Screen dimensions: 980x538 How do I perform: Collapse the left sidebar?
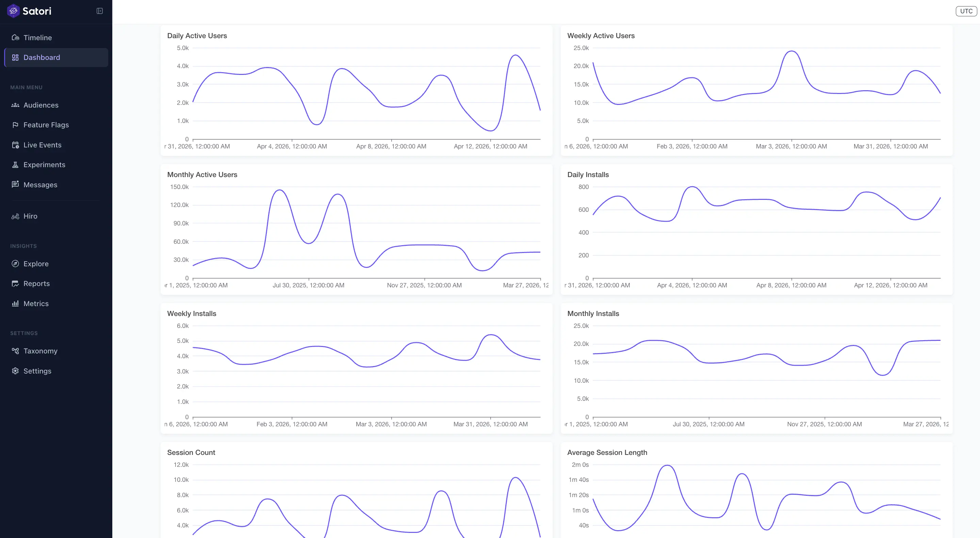tap(99, 11)
